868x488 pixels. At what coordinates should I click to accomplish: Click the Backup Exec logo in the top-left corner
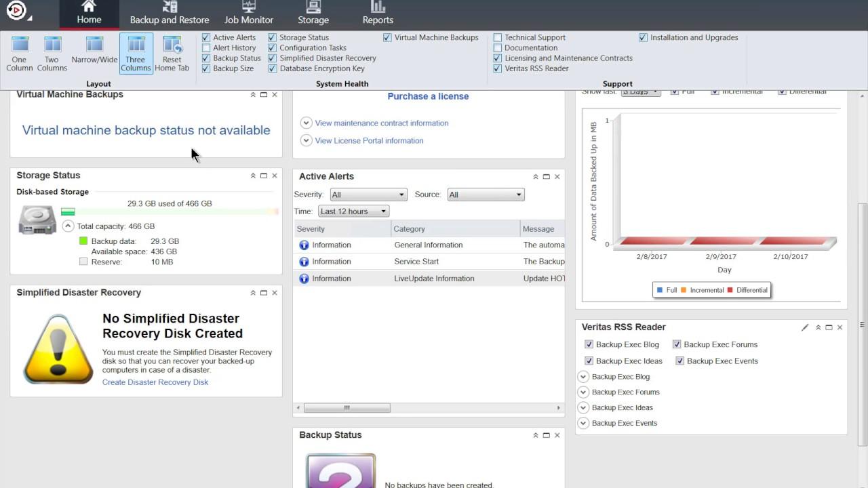tap(16, 11)
